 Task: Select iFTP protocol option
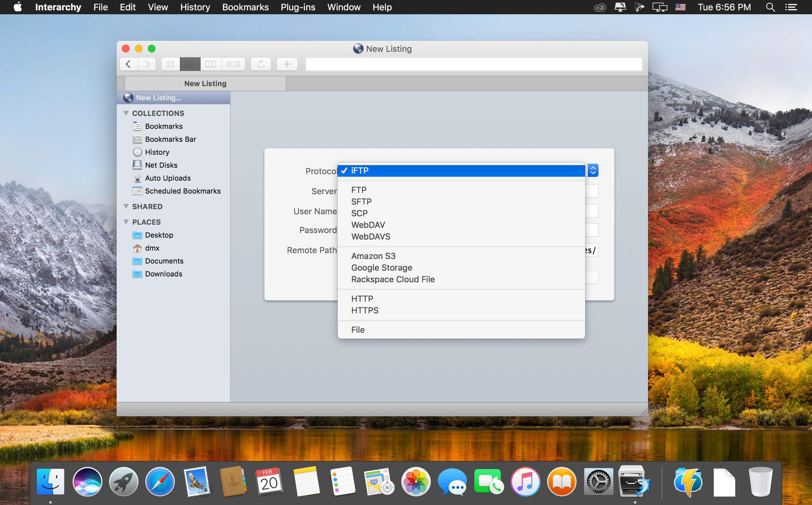(x=461, y=171)
